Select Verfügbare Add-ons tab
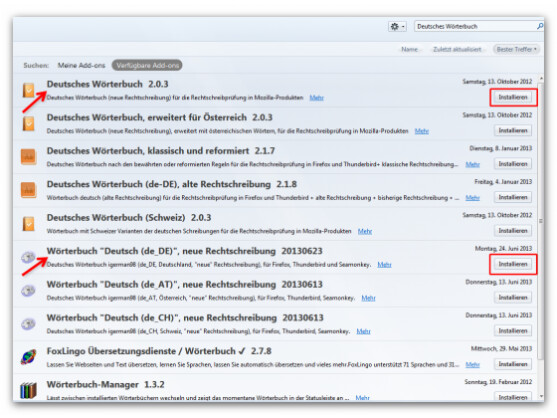557x418 pixels. point(147,65)
